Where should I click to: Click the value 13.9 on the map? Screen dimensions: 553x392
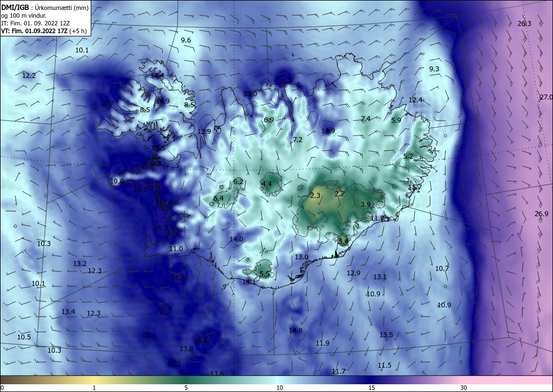tap(204, 132)
